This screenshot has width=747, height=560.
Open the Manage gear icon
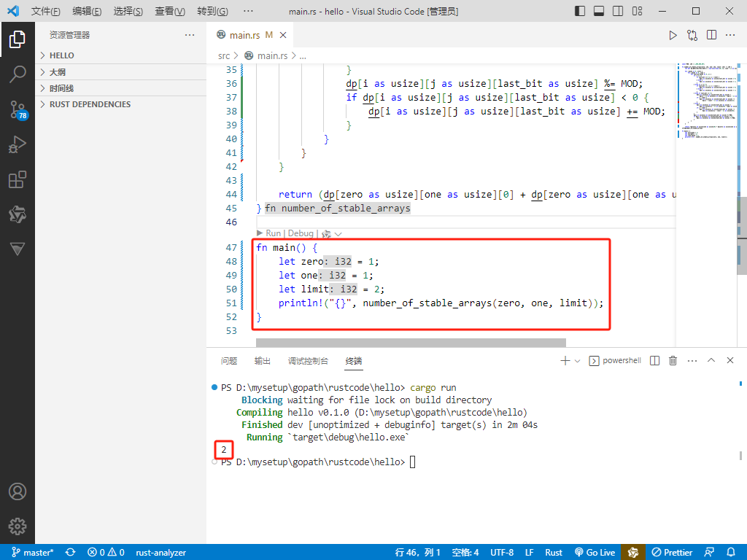18,526
